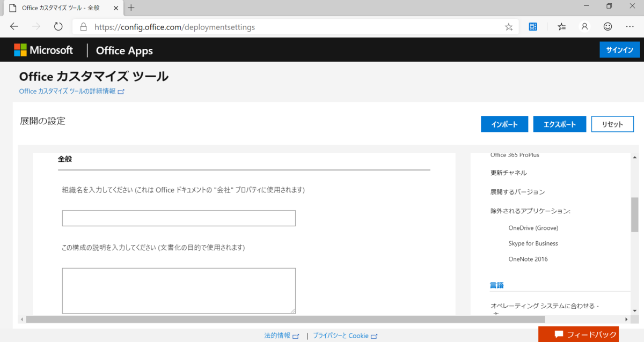Click Office 365 ProPlus in summary panel

click(x=515, y=155)
